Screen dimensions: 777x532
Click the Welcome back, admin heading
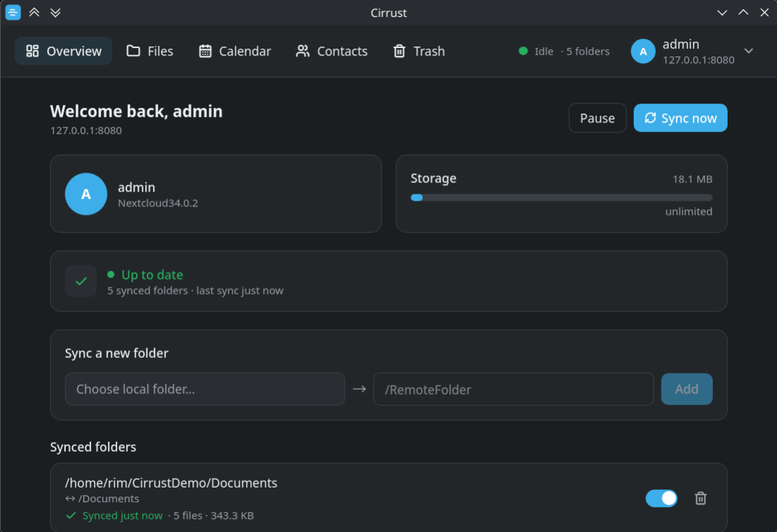[x=136, y=111]
